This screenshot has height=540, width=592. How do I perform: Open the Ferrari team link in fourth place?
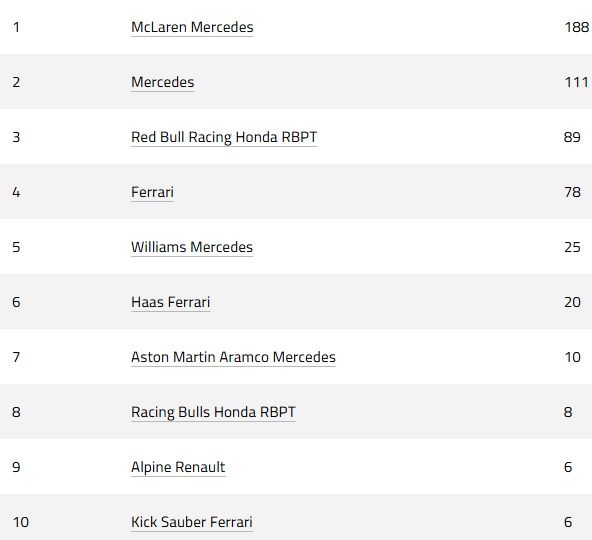pyautogui.click(x=153, y=192)
